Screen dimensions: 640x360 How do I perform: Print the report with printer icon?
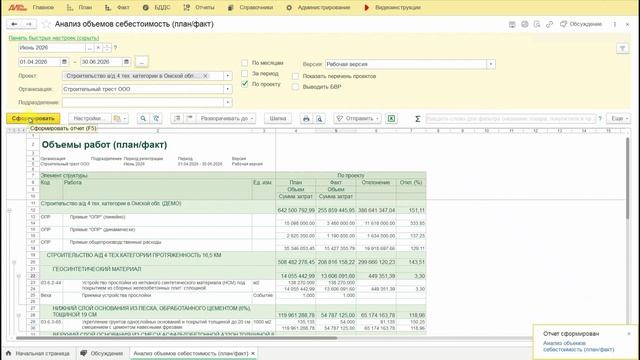(x=306, y=118)
